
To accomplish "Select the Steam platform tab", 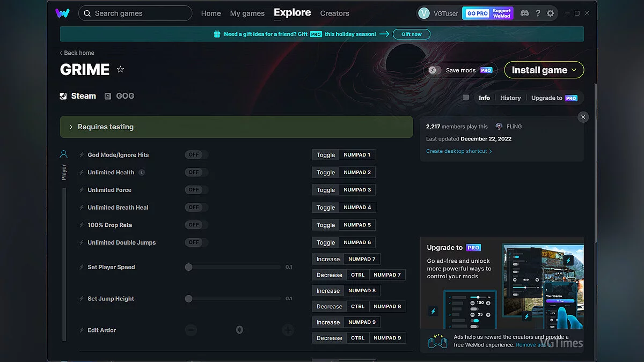I will [78, 96].
